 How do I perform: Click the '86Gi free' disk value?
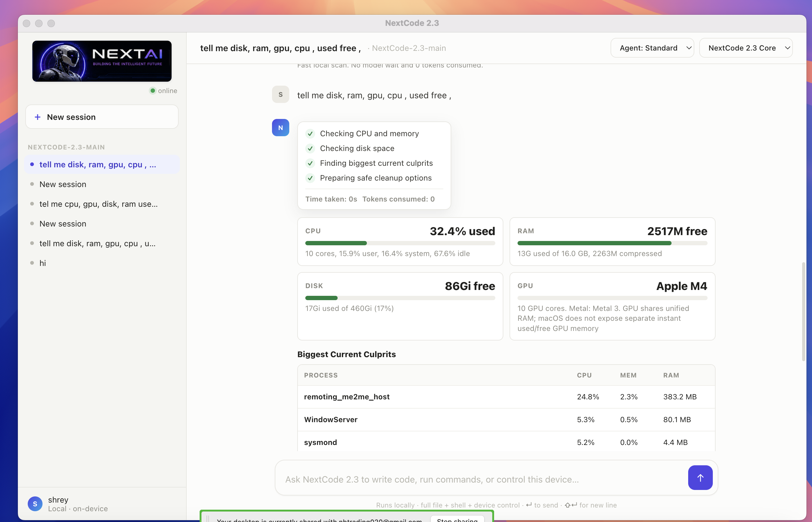[x=469, y=286]
